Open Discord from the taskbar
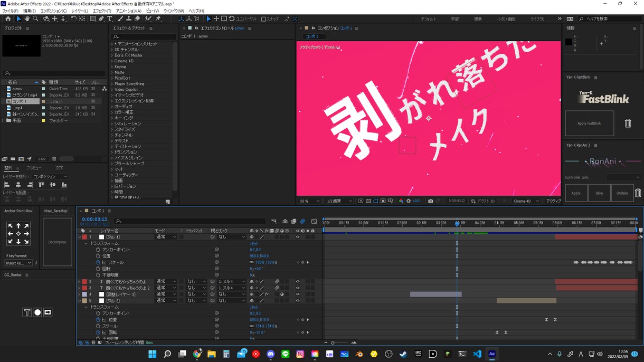The width and height of the screenshot is (644, 362). click(271, 354)
